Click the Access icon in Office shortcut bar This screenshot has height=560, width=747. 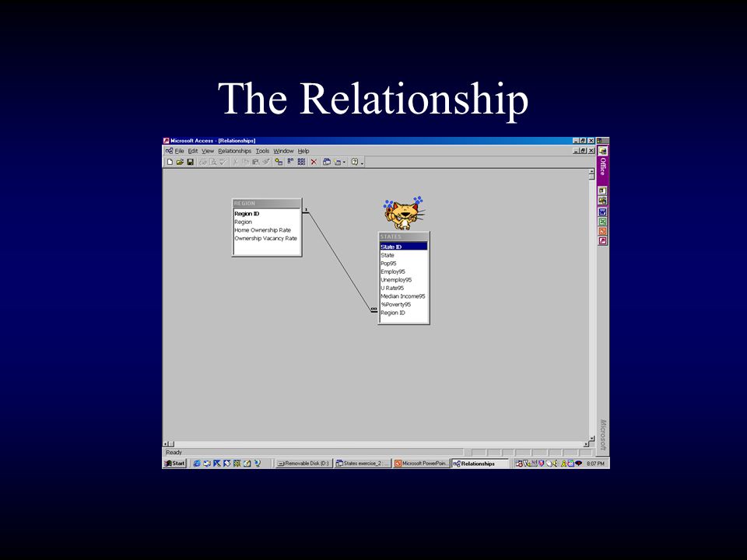(x=602, y=241)
